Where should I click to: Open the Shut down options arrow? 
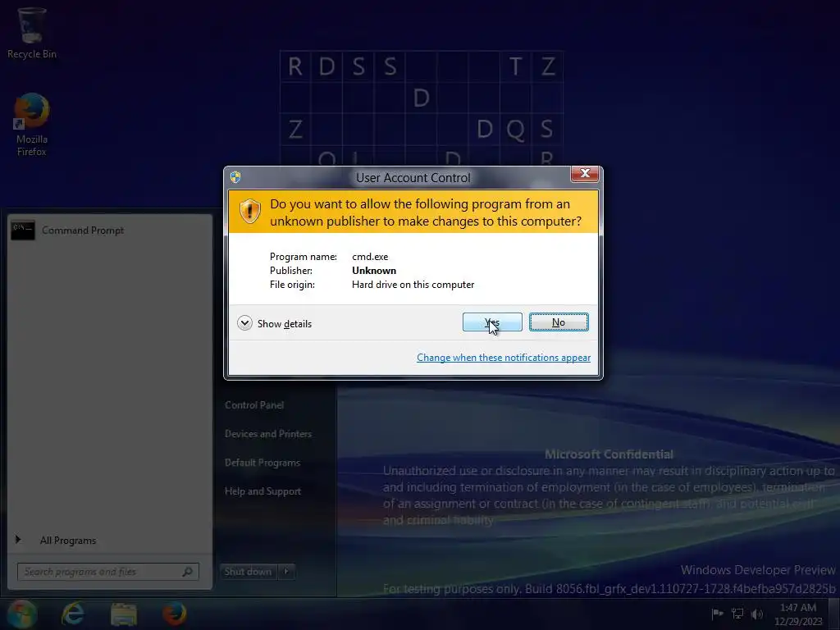[x=286, y=572]
